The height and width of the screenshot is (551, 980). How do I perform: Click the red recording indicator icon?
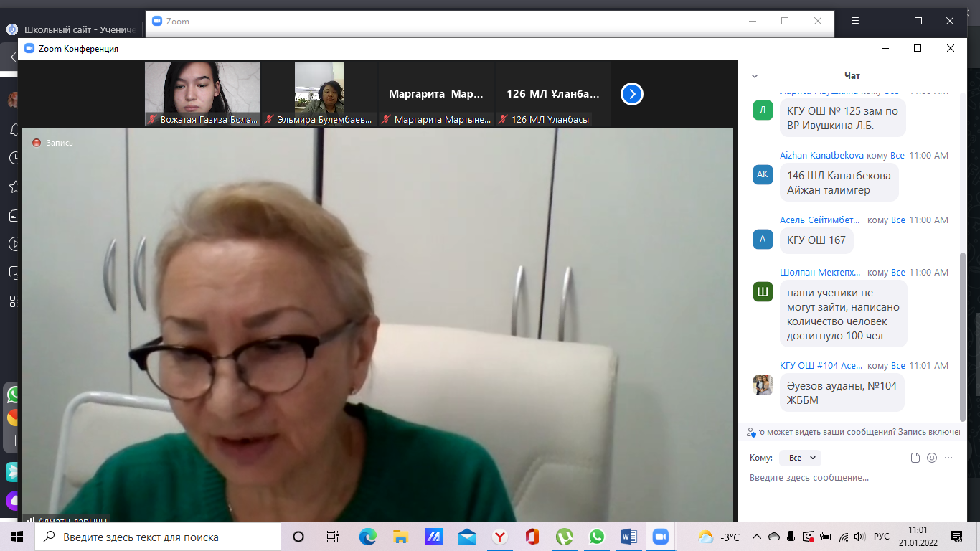37,143
